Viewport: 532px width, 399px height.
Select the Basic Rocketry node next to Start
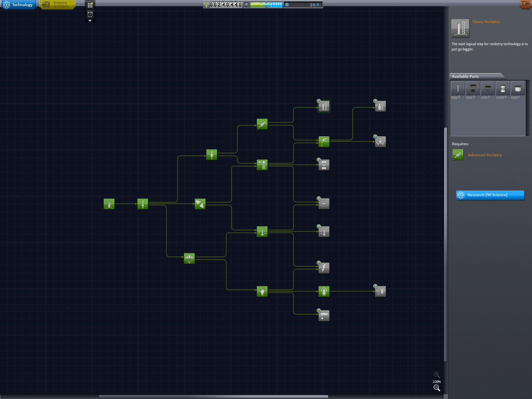143,204
